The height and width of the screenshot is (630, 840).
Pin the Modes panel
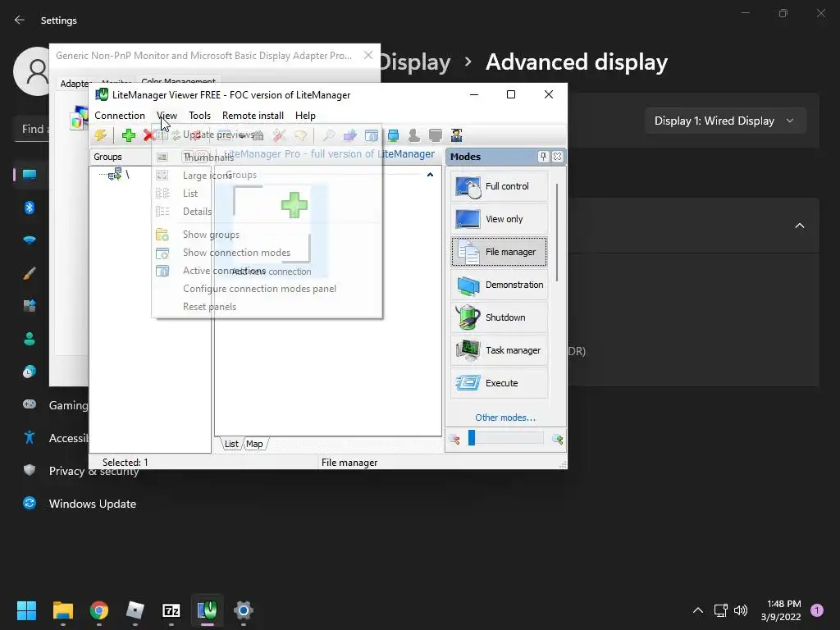click(543, 157)
